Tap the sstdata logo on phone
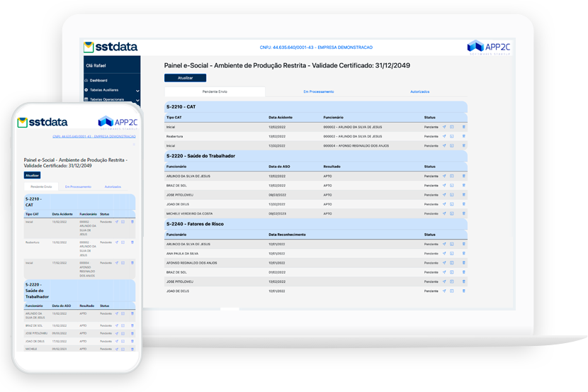 click(43, 122)
